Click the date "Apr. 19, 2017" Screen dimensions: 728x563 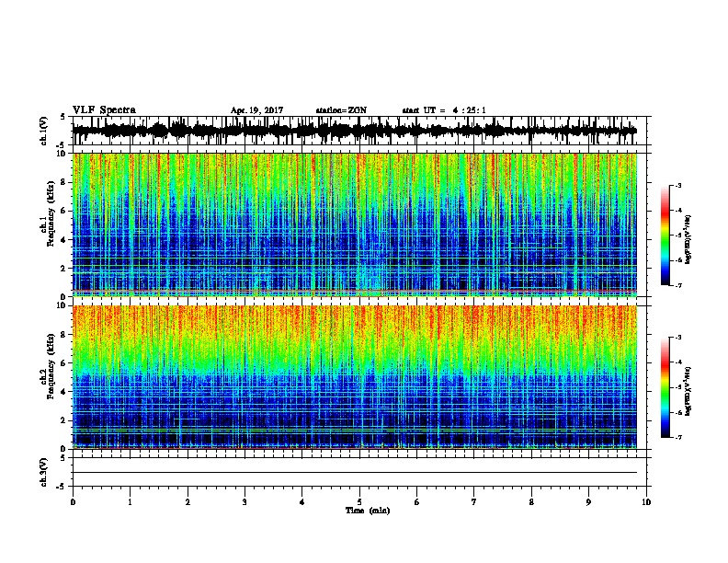click(256, 110)
